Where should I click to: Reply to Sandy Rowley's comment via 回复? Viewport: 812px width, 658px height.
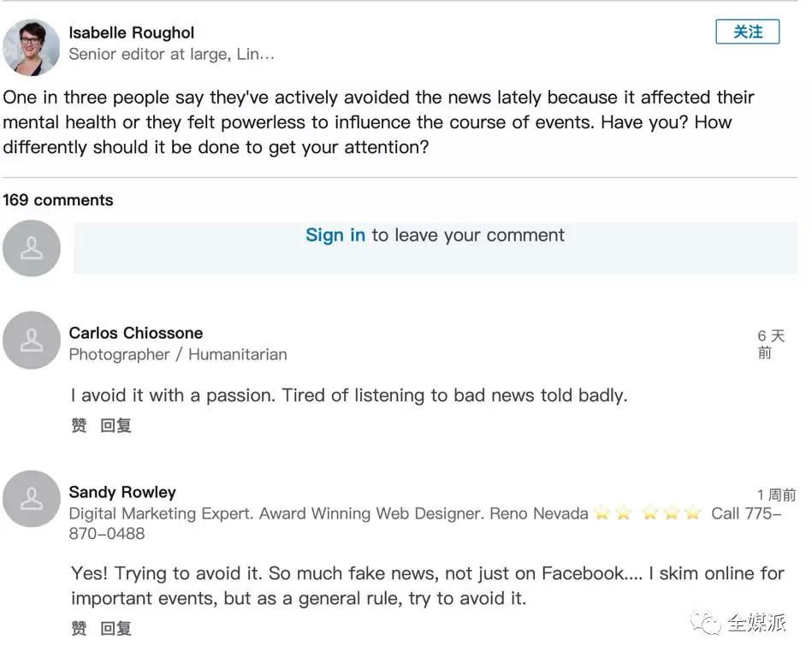(x=116, y=629)
